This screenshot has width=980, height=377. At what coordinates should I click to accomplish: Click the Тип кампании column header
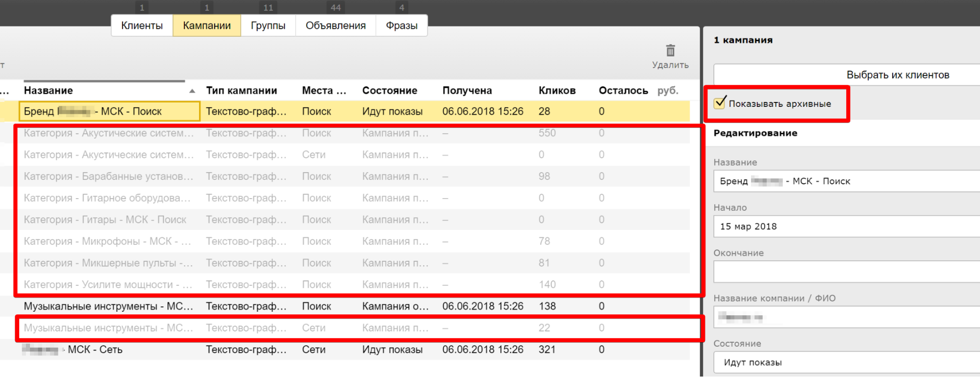click(x=241, y=91)
